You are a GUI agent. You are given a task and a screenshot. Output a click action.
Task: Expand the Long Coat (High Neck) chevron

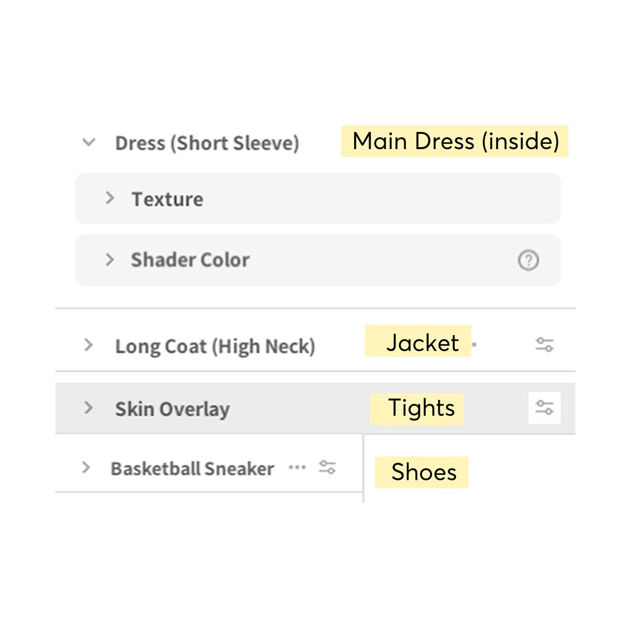(x=88, y=345)
